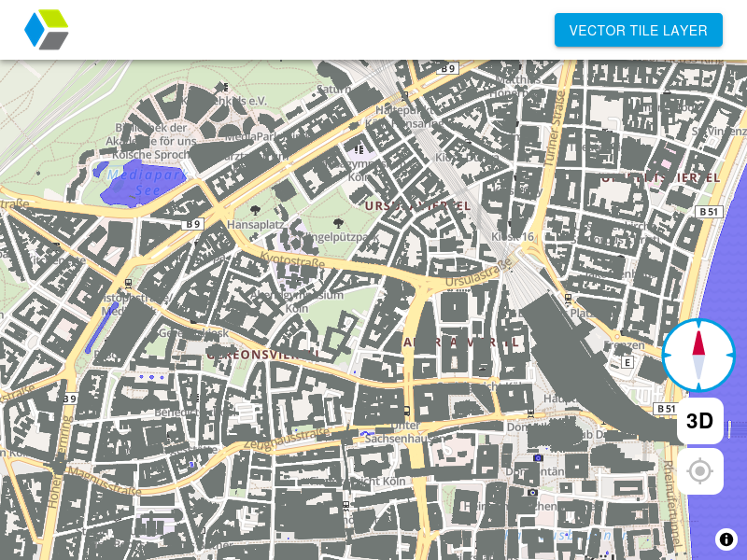Click the tree icon at Hansaplatz park
This screenshot has width=747, height=560.
pos(255,209)
